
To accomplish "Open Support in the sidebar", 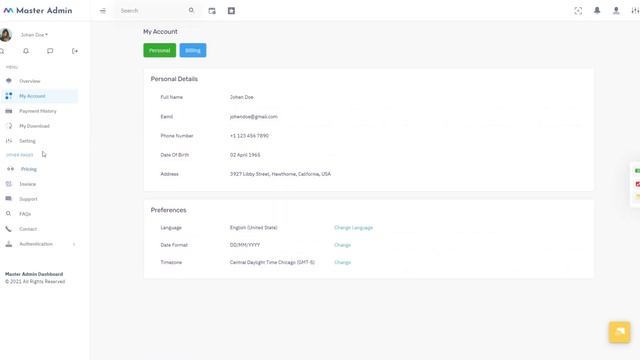I will (x=28, y=199).
